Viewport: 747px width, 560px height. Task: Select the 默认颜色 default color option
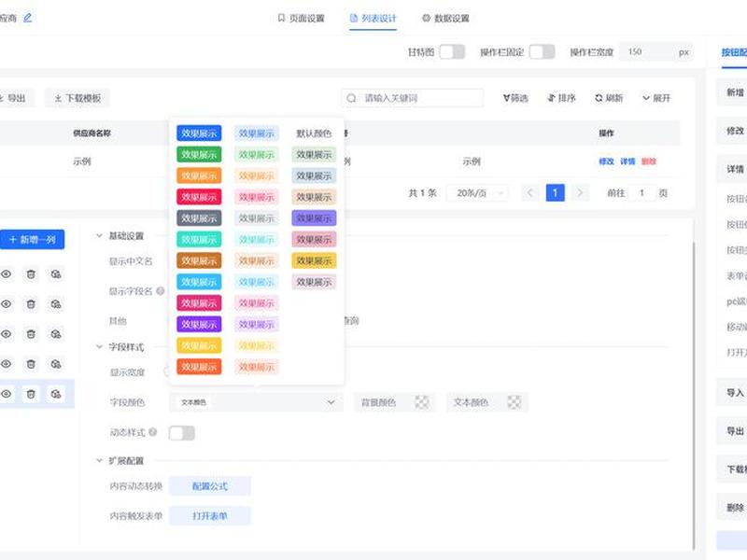[x=314, y=133]
